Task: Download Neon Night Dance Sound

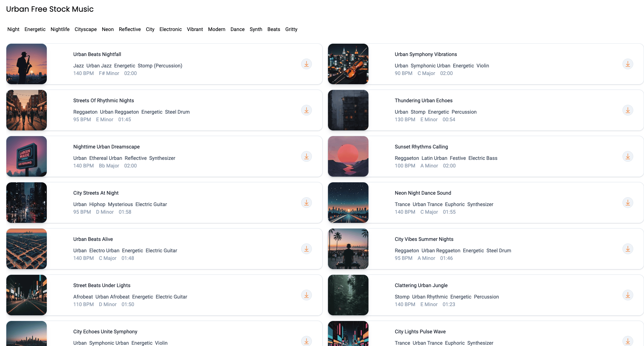Action: [628, 203]
